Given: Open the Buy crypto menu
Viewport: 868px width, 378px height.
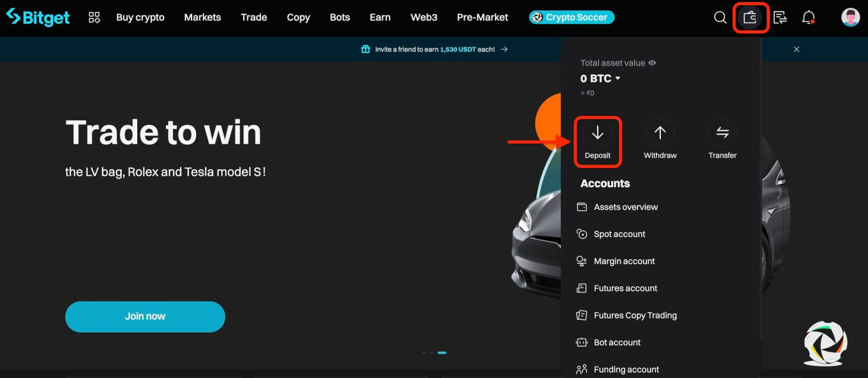Looking at the screenshot, I should tap(140, 17).
